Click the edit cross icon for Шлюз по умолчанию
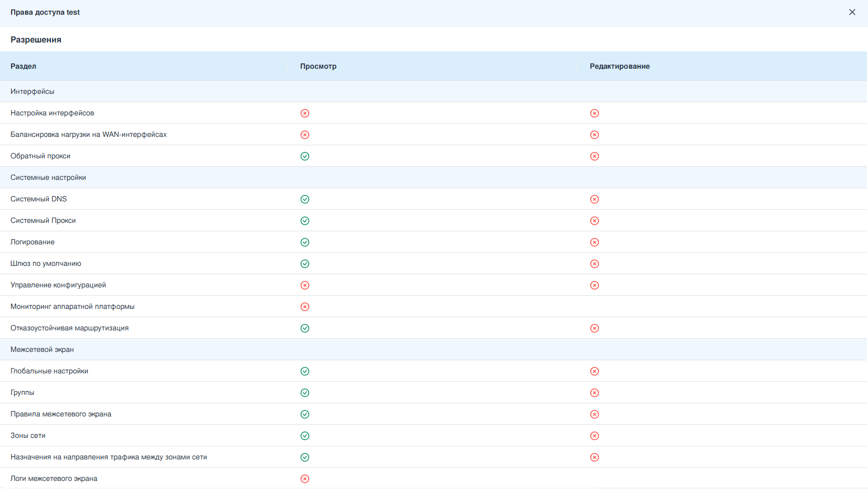Screen dimensions: 868x494 click(x=595, y=264)
